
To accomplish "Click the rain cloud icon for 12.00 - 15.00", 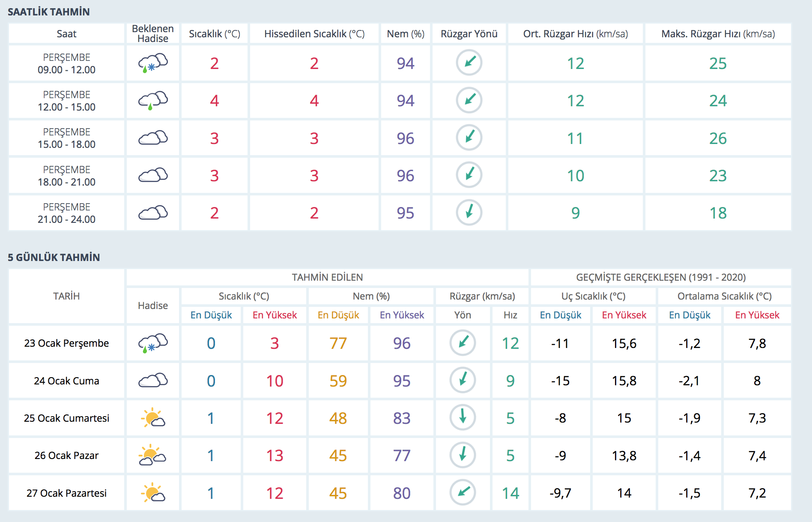I will pos(152,100).
